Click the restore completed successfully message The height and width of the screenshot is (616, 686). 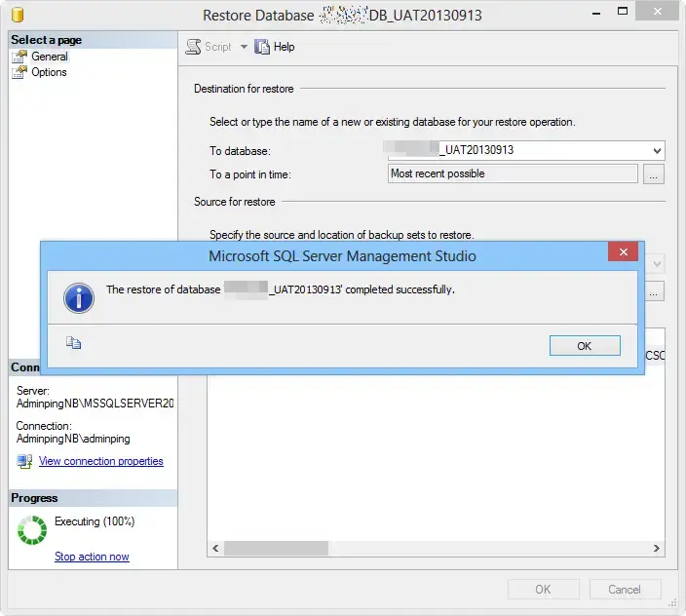point(281,289)
